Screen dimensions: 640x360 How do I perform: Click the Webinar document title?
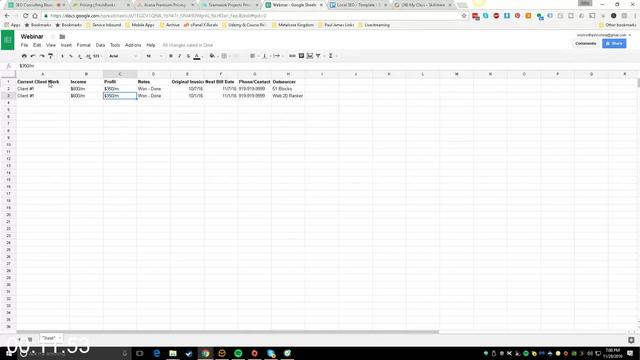[x=32, y=36]
